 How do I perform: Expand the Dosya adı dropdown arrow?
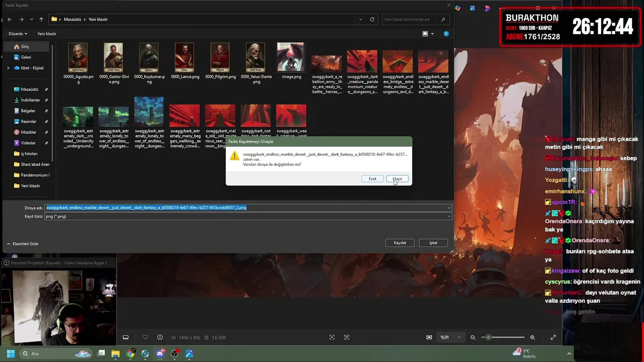449,208
